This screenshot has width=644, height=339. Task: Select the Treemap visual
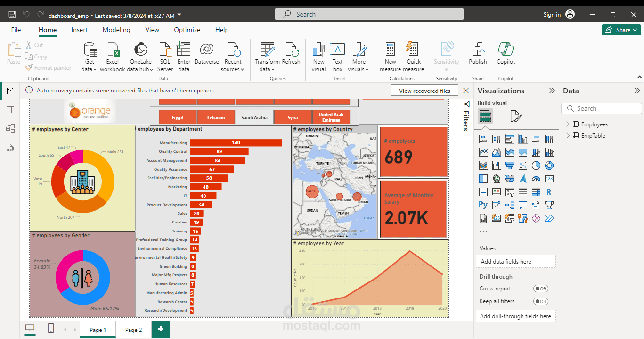[483, 179]
